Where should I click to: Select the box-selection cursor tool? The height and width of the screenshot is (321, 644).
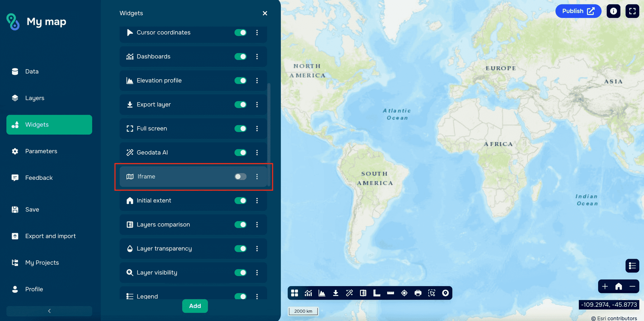[x=432, y=293]
